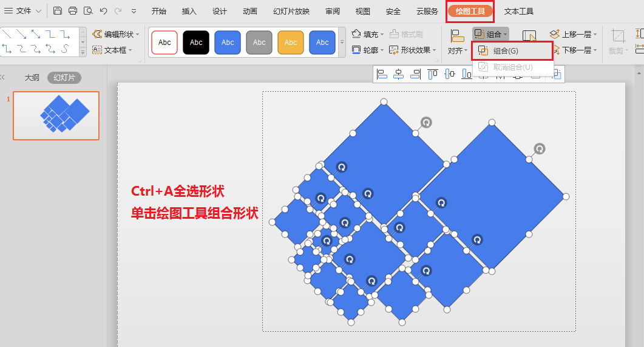Select the curved double-arrow connector shape
The image size is (644, 347).
click(x=50, y=49)
